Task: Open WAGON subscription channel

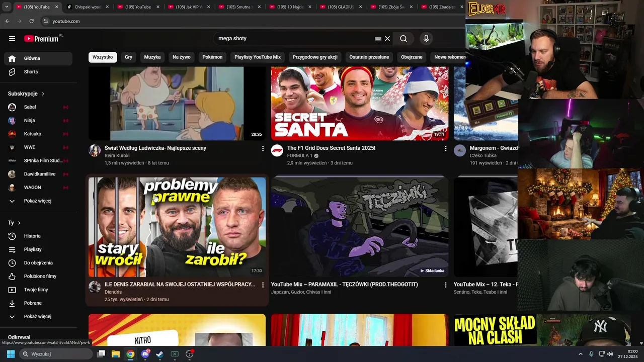Action: (x=38, y=188)
